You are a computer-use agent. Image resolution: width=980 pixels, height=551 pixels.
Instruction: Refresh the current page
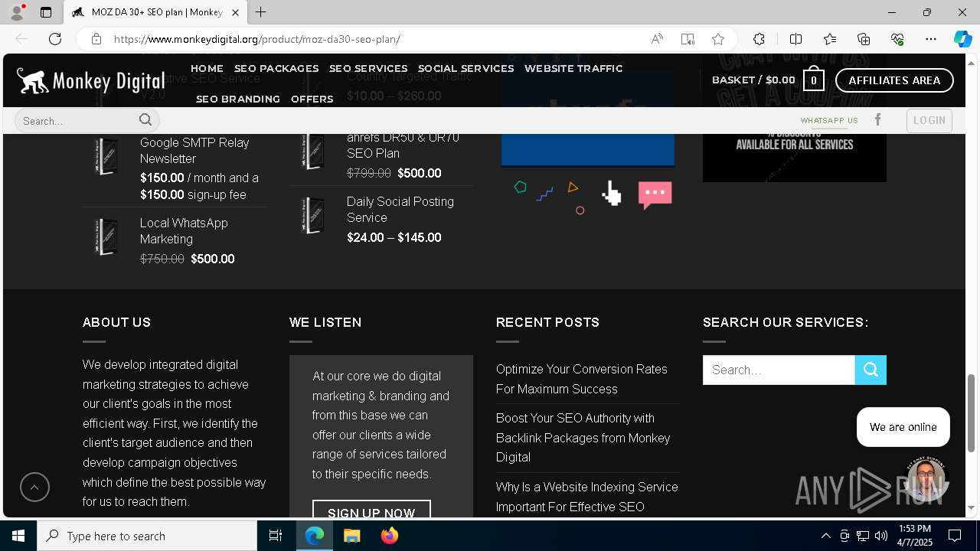[x=55, y=39]
